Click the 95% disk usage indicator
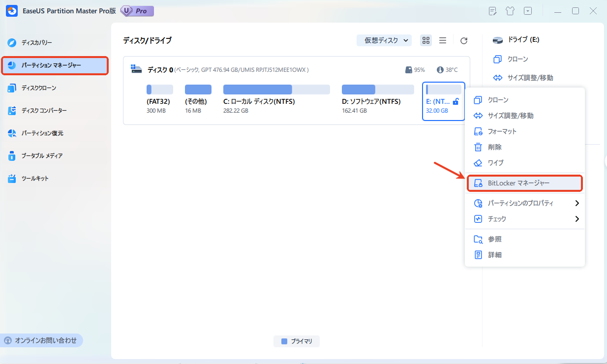This screenshot has height=364, width=607. point(415,69)
